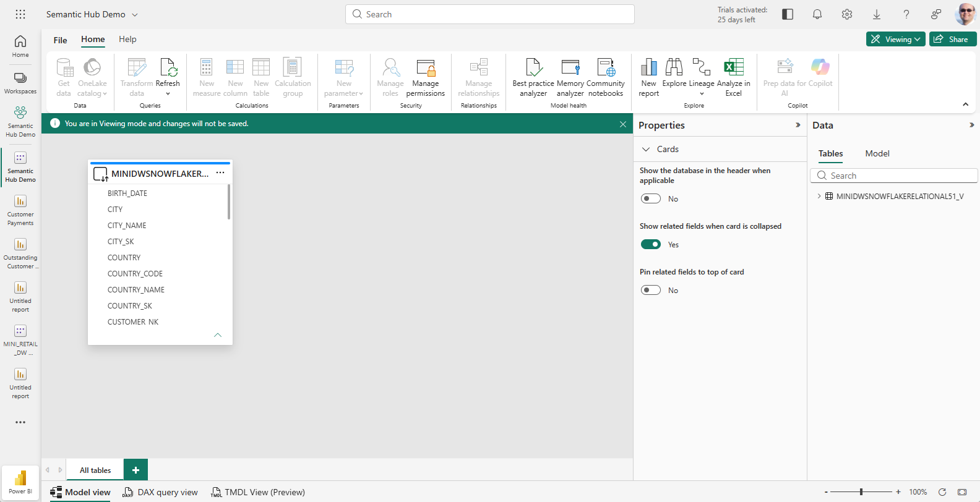980x502 pixels.
Task: Add a new layout tab
Action: coord(135,470)
